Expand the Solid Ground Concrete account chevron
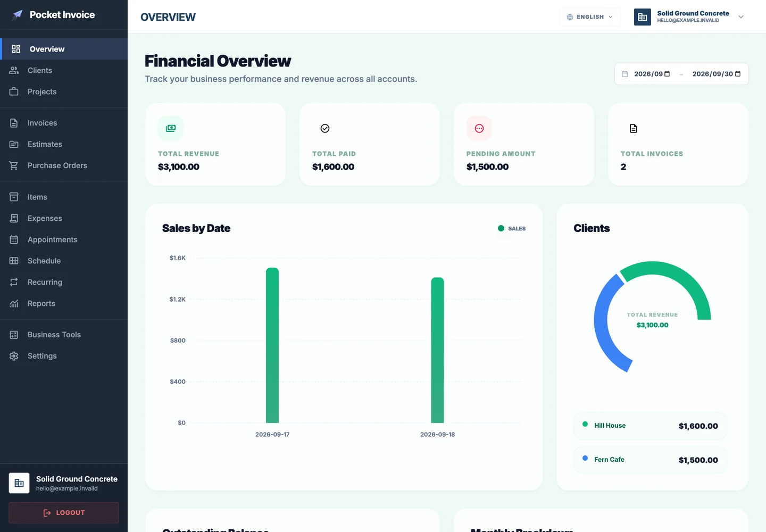The height and width of the screenshot is (532, 766). [x=741, y=17]
